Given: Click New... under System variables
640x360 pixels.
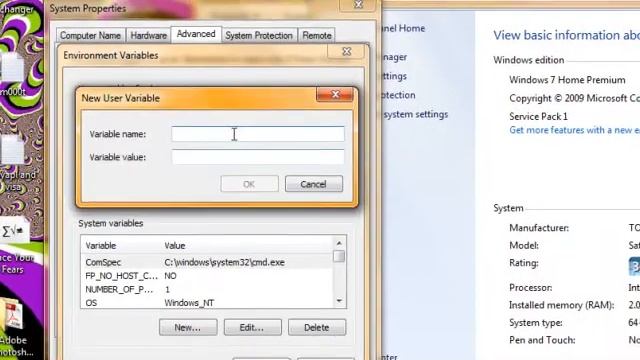Looking at the screenshot, I should point(188,327).
